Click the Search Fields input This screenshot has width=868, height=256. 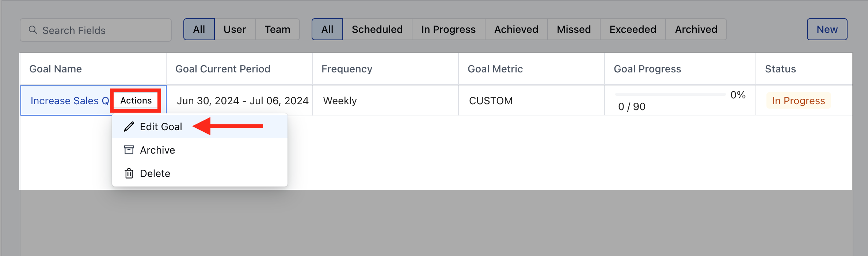pos(96,30)
